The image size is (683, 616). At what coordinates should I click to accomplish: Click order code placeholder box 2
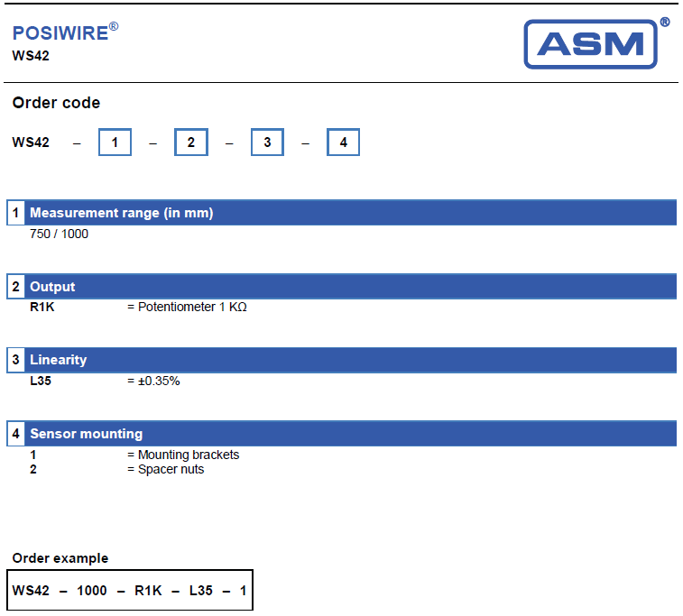point(191,142)
